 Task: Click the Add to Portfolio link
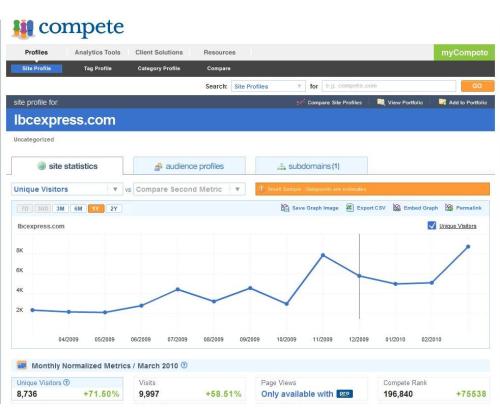468,102
